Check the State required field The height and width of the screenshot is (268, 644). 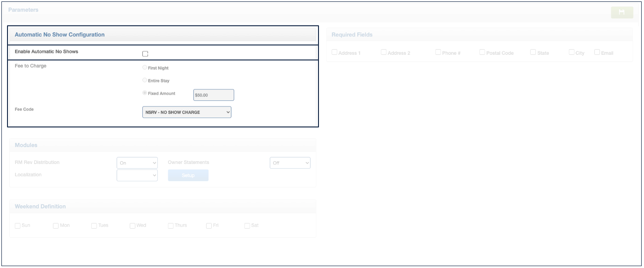(533, 52)
